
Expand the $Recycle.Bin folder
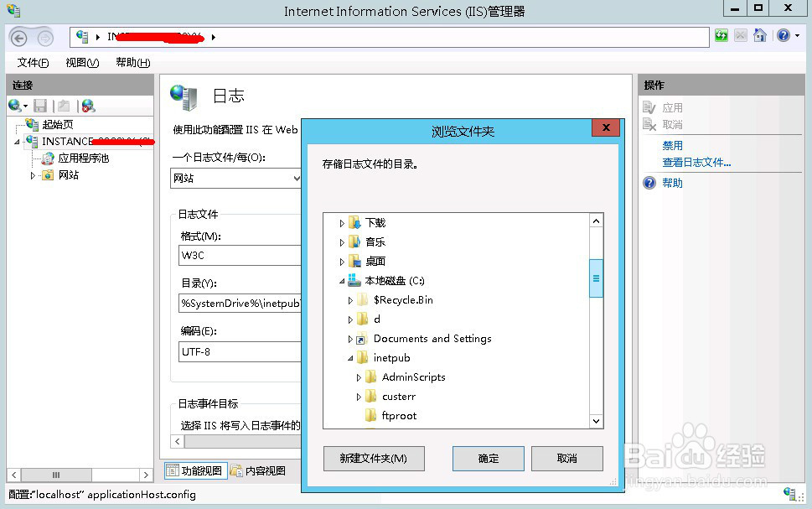(350, 301)
